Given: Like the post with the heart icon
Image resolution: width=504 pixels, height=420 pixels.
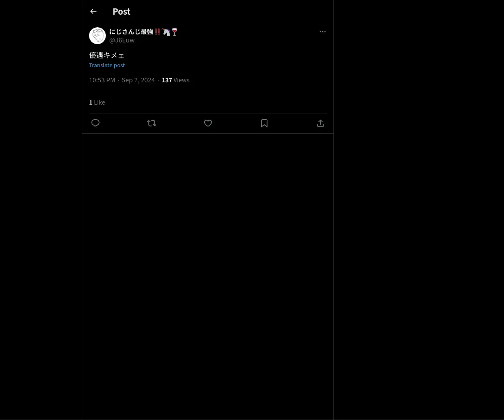Looking at the screenshot, I should 208,123.
